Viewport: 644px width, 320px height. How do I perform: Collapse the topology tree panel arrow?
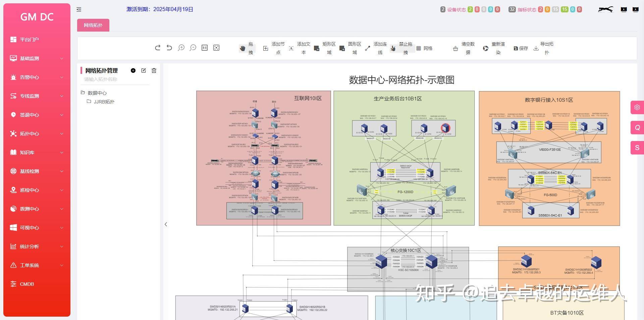point(166,224)
